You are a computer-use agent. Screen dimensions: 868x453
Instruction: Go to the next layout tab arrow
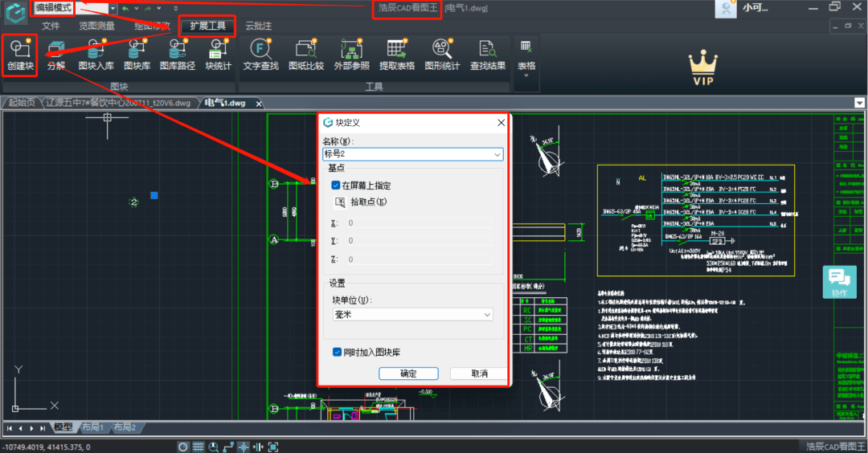click(x=31, y=428)
